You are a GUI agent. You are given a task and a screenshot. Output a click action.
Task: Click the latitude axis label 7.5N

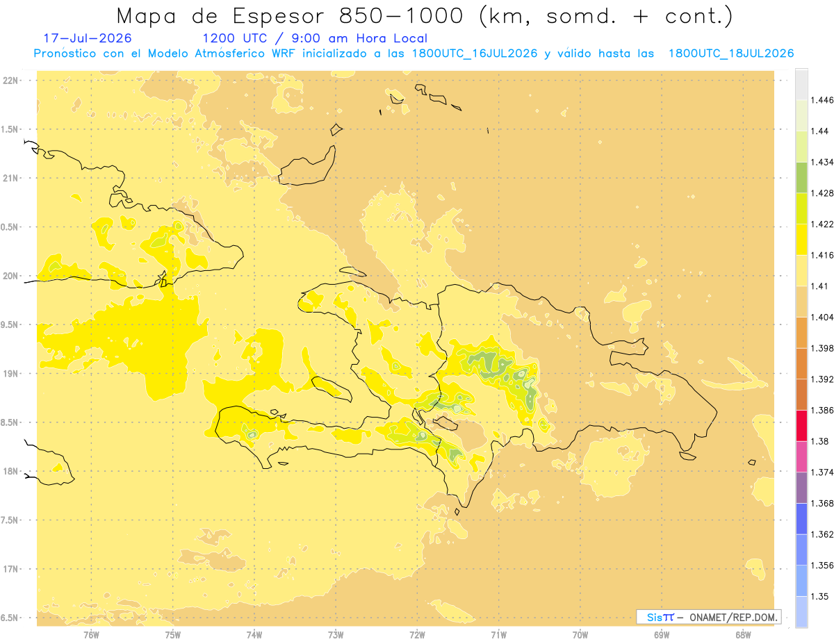pyautogui.click(x=10, y=520)
